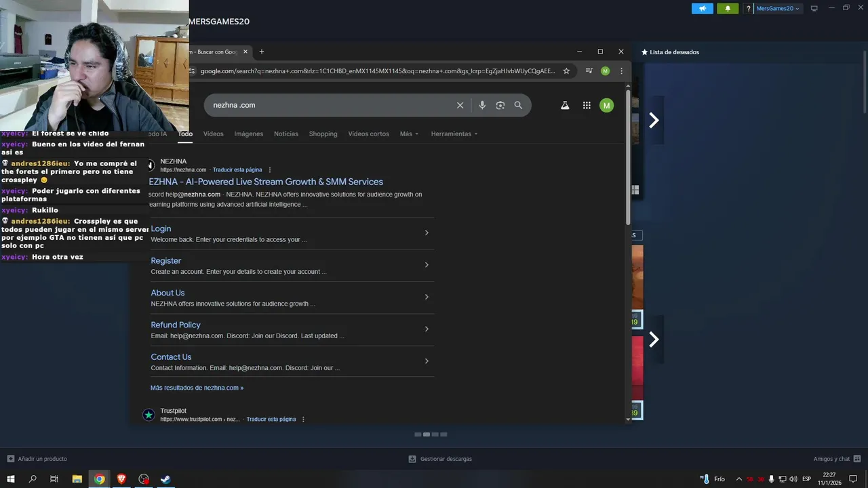Switch to the Shopping search tab
Image resolution: width=868 pixels, height=488 pixels.
(323, 134)
